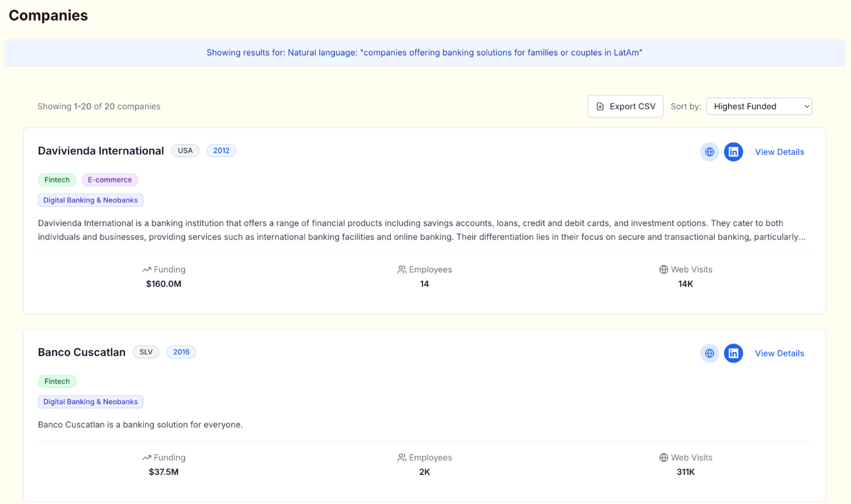Click the Companies page heading
The width and height of the screenshot is (851, 504).
[x=49, y=15]
